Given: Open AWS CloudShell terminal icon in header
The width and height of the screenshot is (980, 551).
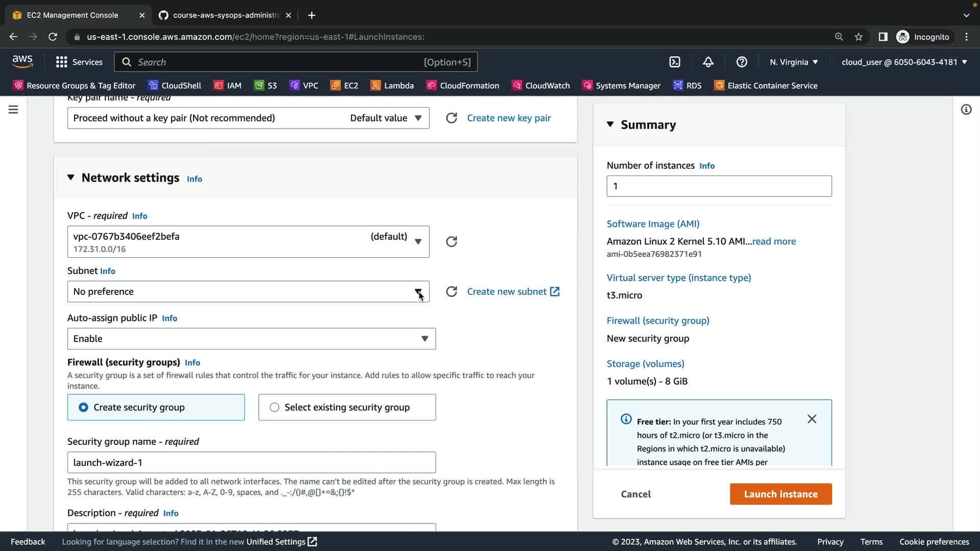Looking at the screenshot, I should point(675,62).
